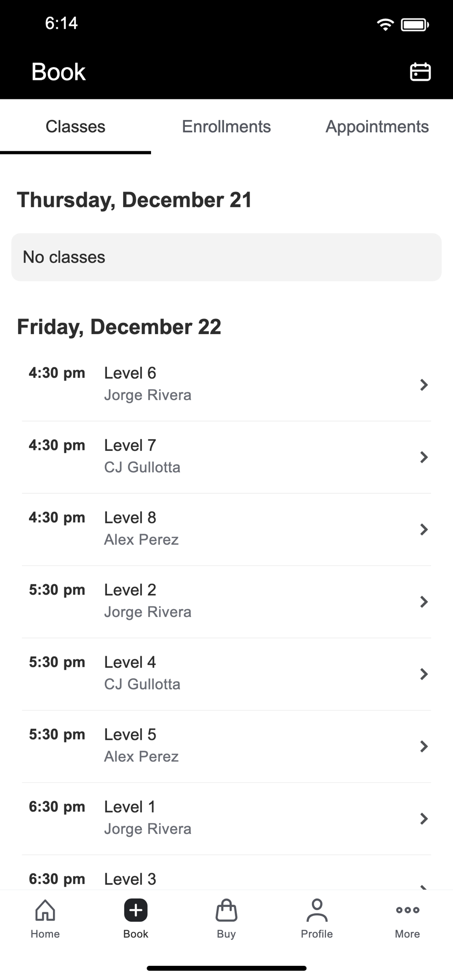Open Level 5 class with Alex Perez
Screen dimensions: 453x980
point(226,746)
